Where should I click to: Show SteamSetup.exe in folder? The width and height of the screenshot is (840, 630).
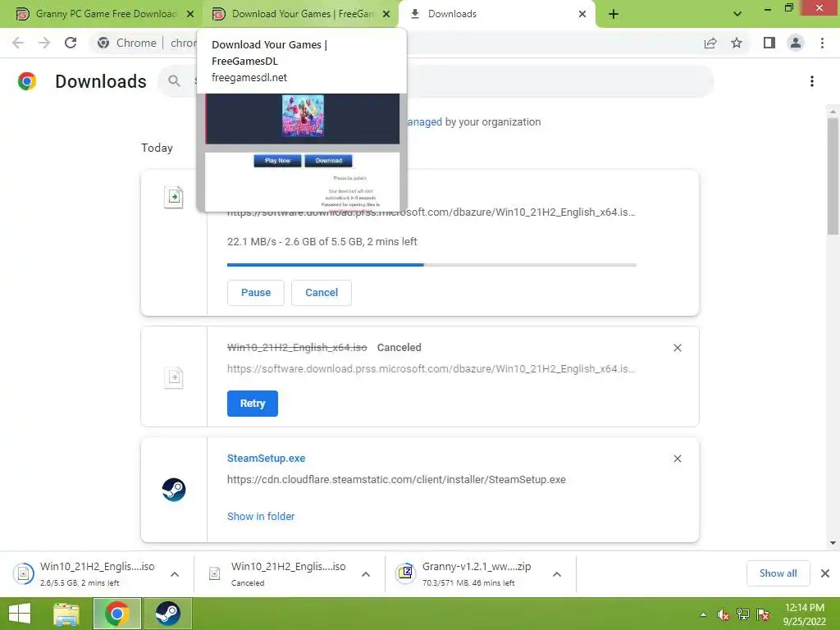261,517
